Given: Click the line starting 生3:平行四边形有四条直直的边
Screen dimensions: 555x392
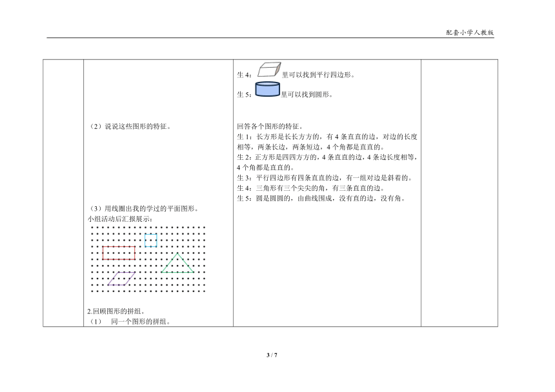Looking at the screenshot, I should coord(325,178).
